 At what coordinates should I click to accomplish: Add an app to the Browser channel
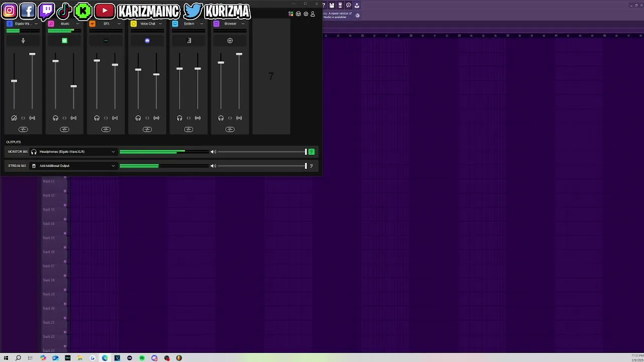pos(230,41)
